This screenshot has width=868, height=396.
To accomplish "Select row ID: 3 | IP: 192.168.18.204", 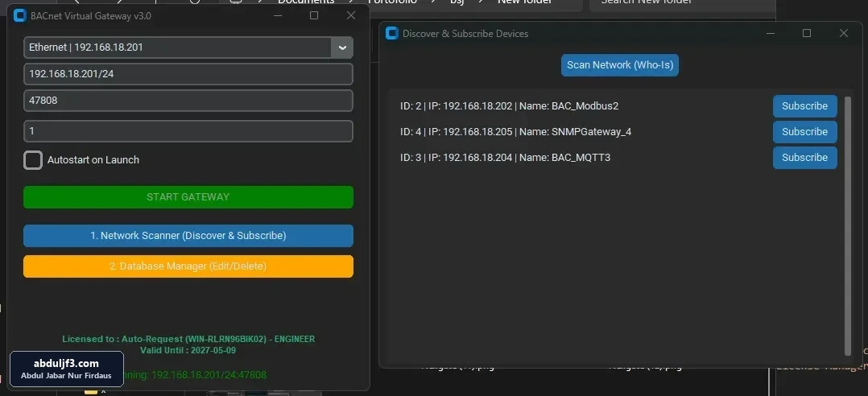I will tap(506, 158).
